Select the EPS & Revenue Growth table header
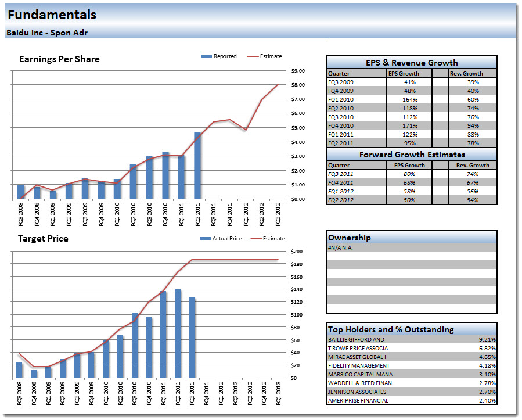Screen dimensions: 522x420 (411, 63)
